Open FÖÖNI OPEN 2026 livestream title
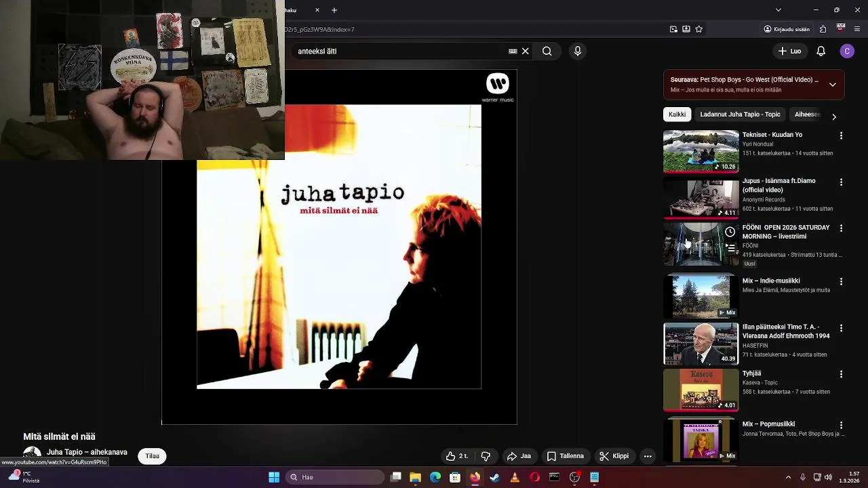The height and width of the screenshot is (488, 868). pos(786,232)
